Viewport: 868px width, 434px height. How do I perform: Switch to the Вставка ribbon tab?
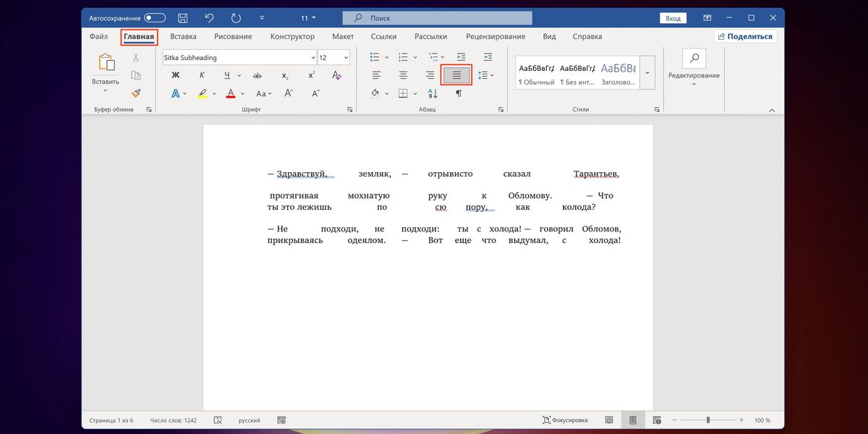183,35
